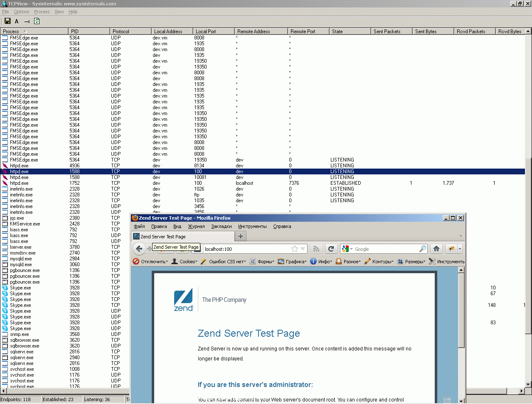Select the snmp.exe process row
Image resolution: width=532 pixels, height=404 pixels.
(64, 334)
